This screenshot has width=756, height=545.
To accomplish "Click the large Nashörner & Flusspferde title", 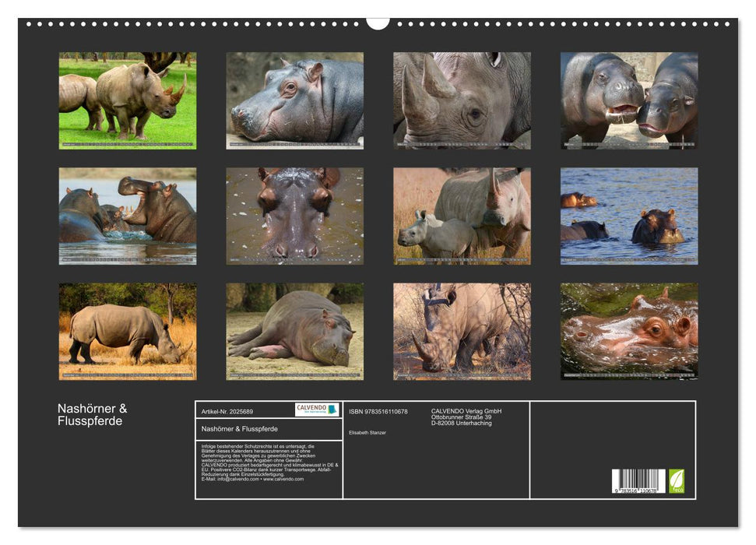I will (x=92, y=415).
